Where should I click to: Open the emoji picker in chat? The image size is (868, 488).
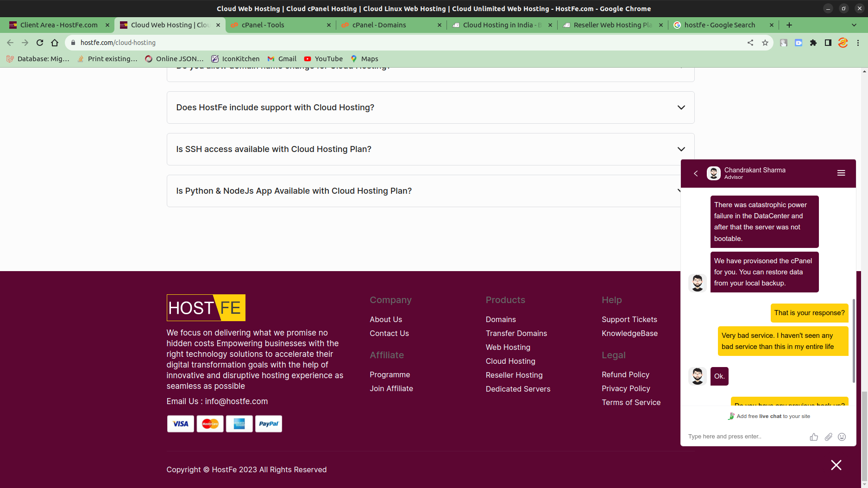(x=842, y=437)
